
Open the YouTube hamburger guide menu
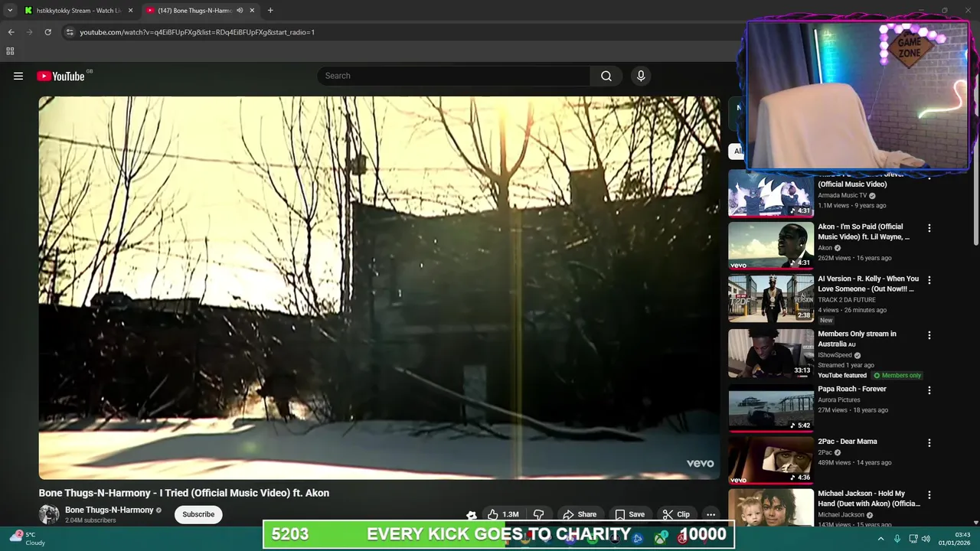[18, 76]
